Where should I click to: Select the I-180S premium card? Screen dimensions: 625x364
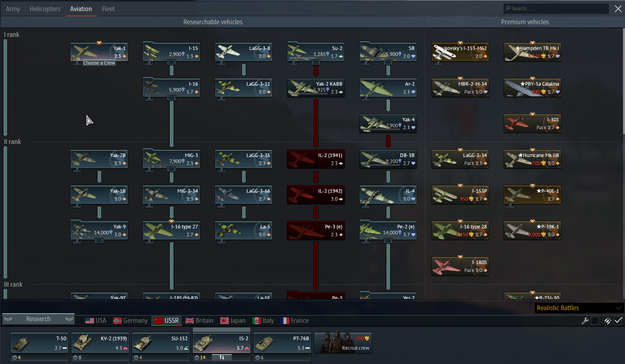click(460, 266)
